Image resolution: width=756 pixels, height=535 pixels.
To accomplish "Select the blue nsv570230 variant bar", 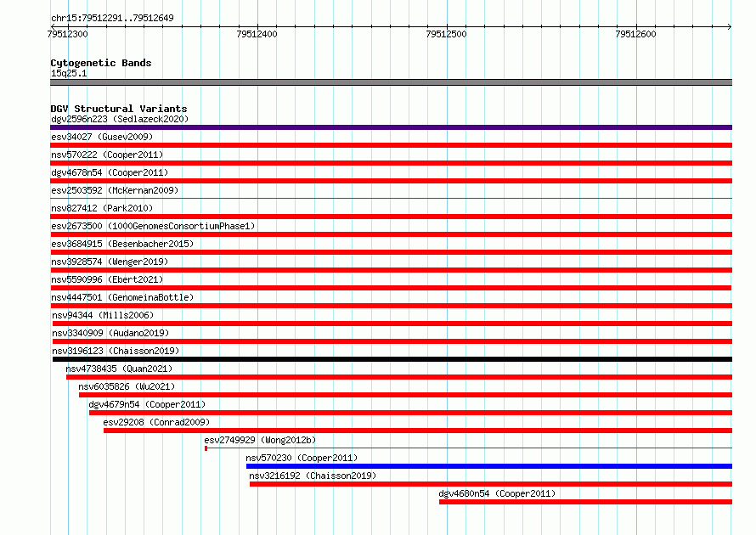I will (x=489, y=466).
